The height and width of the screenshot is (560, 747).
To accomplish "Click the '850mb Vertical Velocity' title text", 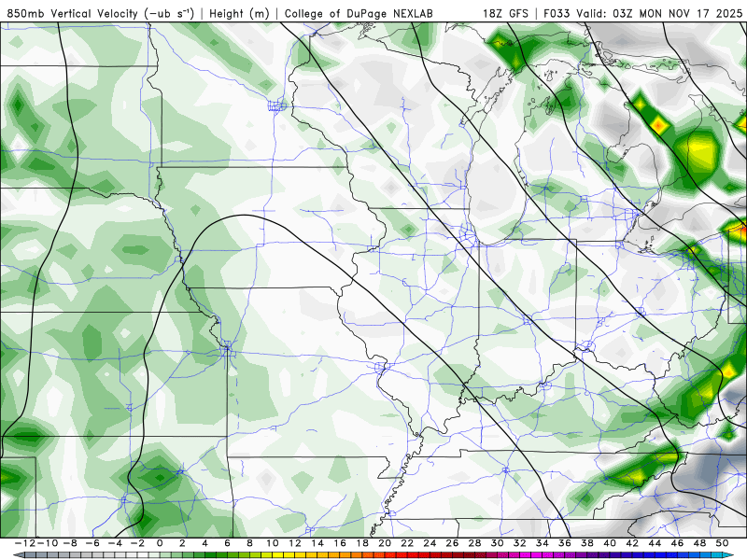I will tap(73, 13).
